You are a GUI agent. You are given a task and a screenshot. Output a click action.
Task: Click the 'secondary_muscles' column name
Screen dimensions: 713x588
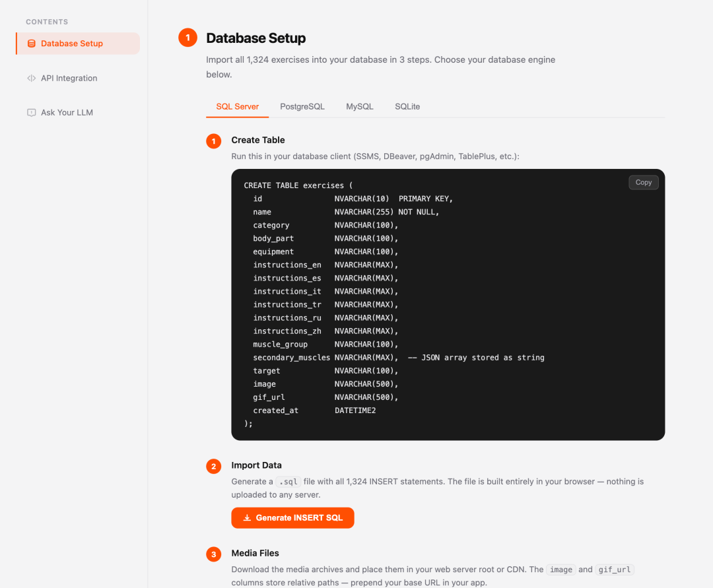[292, 358]
